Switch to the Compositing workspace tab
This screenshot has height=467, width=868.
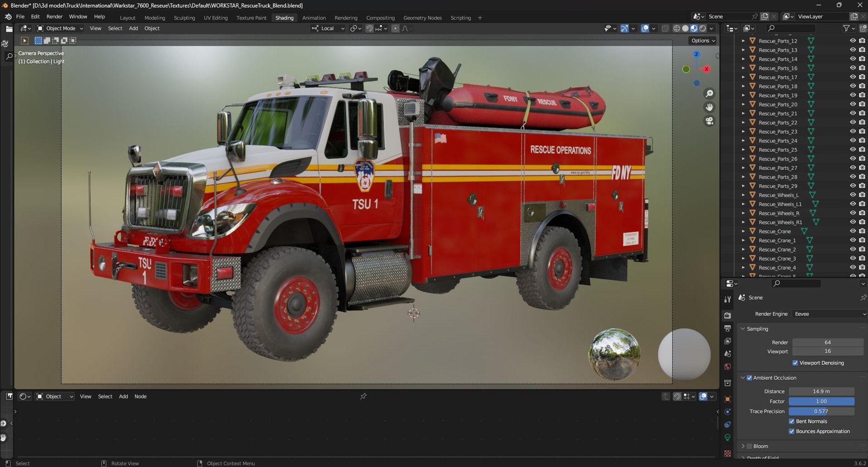click(380, 18)
